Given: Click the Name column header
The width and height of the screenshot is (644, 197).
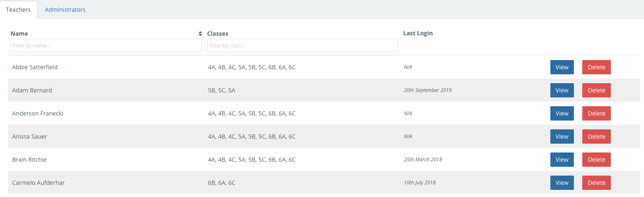Looking at the screenshot, I should coord(19,34).
